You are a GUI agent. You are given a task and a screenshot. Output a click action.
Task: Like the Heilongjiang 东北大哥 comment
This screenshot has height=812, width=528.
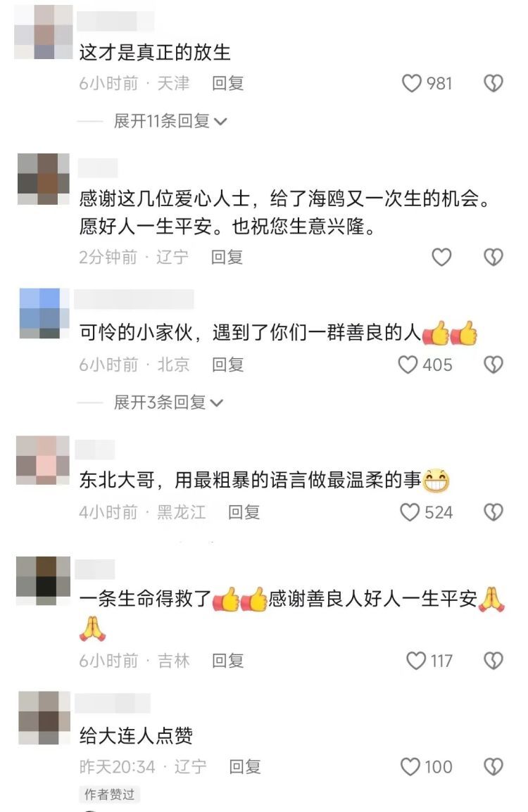pyautogui.click(x=410, y=512)
